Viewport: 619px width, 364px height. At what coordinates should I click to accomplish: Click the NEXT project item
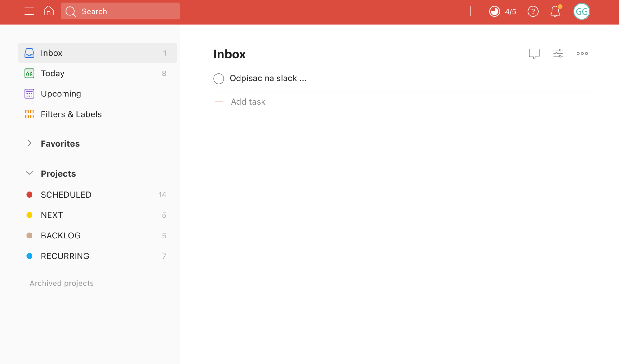tap(52, 215)
